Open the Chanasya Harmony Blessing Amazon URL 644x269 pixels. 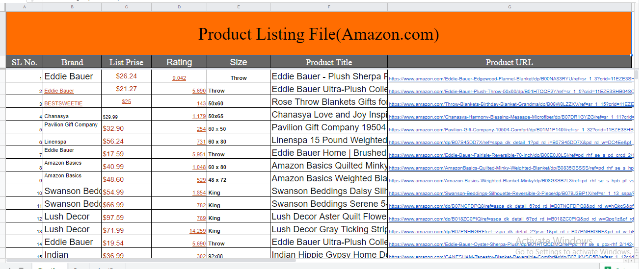(x=510, y=117)
